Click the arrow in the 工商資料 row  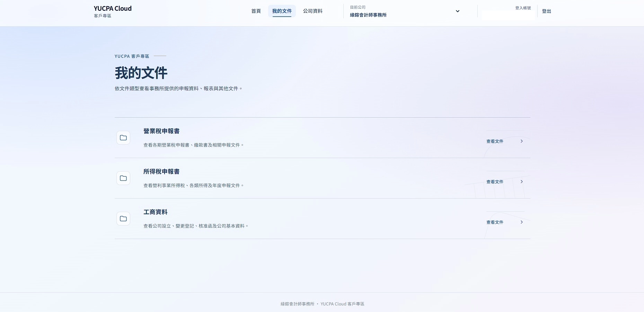[522, 222]
